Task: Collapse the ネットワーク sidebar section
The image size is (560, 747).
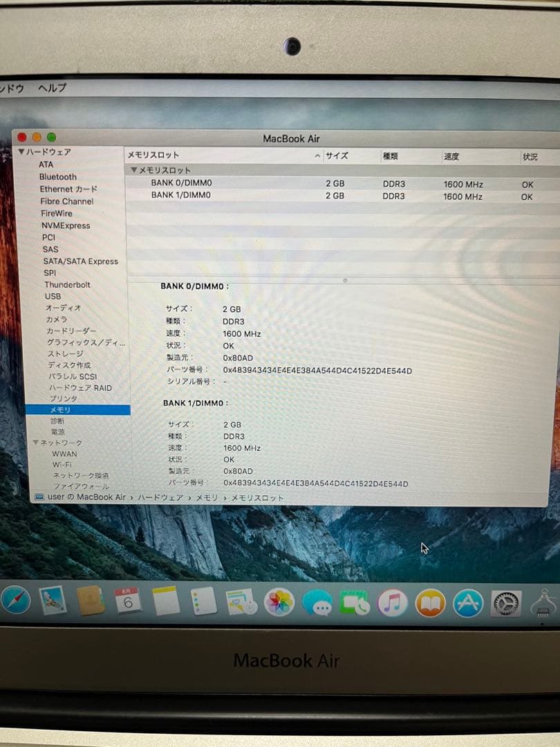Action: (35, 441)
